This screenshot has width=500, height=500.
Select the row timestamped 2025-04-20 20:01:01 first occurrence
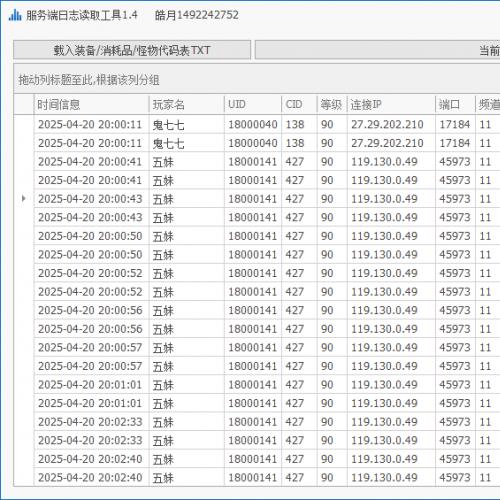[x=267, y=384]
